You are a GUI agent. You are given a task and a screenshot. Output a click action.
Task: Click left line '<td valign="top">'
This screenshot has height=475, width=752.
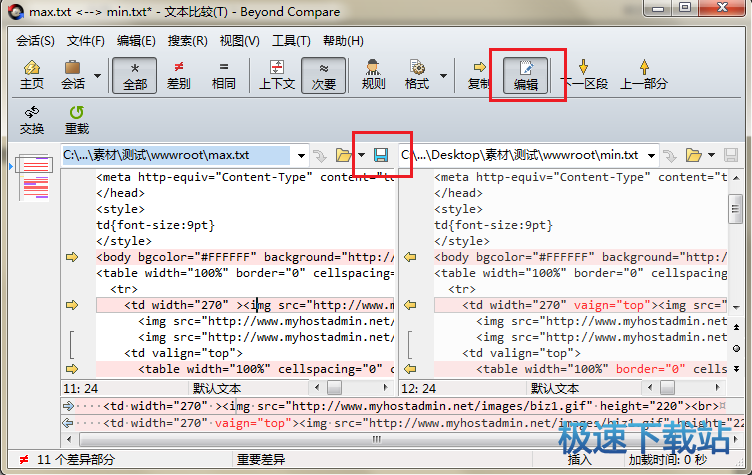(183, 353)
